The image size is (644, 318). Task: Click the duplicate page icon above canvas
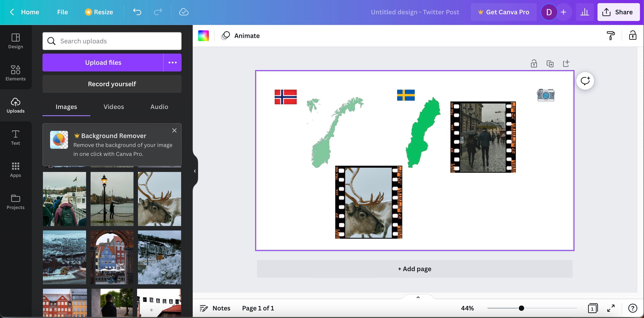coord(550,64)
